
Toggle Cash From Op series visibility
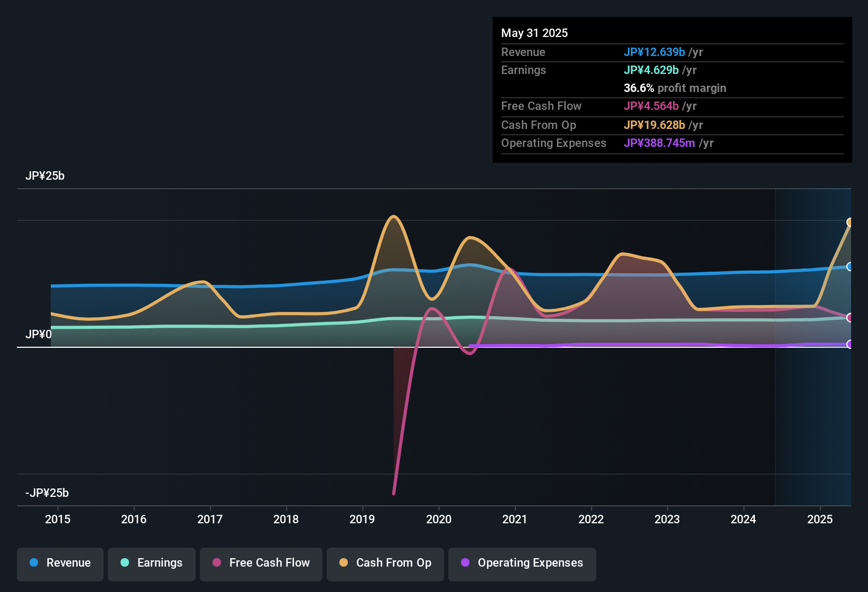tap(385, 565)
